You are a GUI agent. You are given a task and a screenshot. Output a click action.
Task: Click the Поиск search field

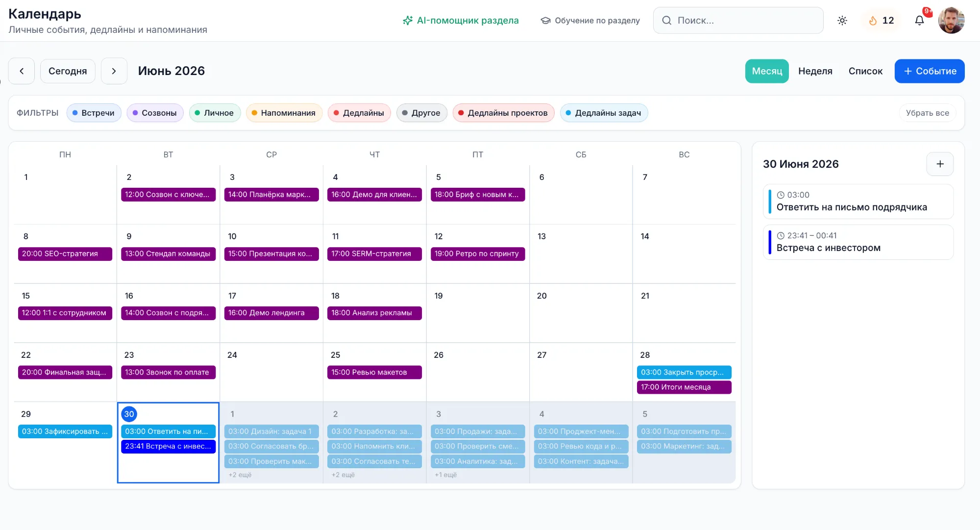(738, 20)
